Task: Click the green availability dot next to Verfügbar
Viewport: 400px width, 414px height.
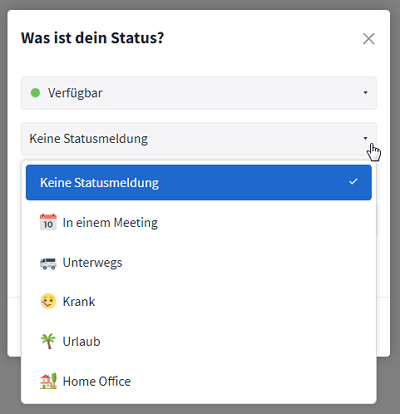Action: pyautogui.click(x=35, y=93)
